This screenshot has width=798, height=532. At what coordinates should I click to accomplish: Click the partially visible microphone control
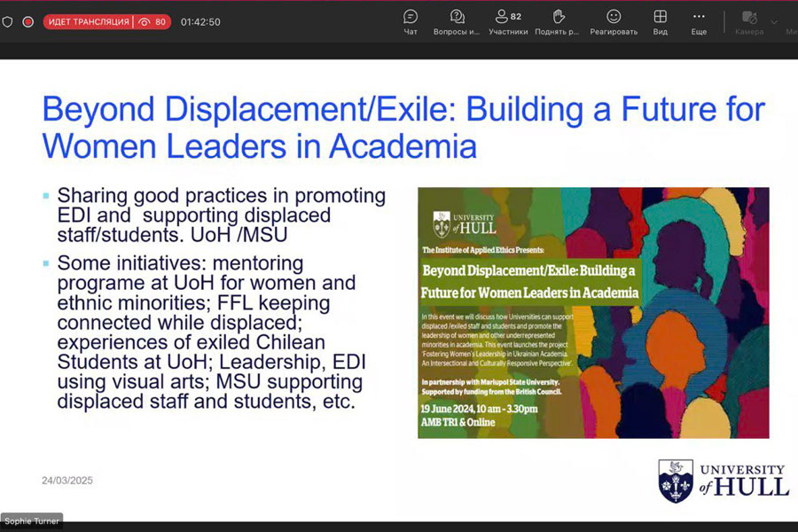pos(791,21)
